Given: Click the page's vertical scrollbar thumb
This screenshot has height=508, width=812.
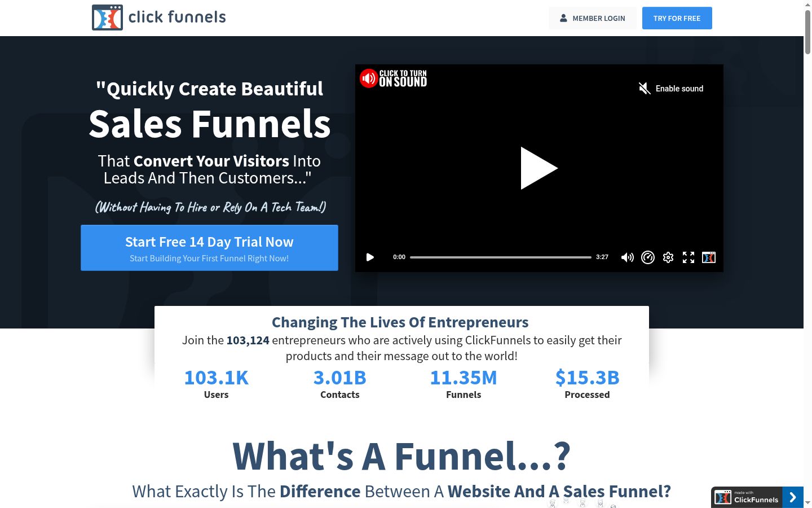Looking at the screenshot, I should (x=807, y=32).
